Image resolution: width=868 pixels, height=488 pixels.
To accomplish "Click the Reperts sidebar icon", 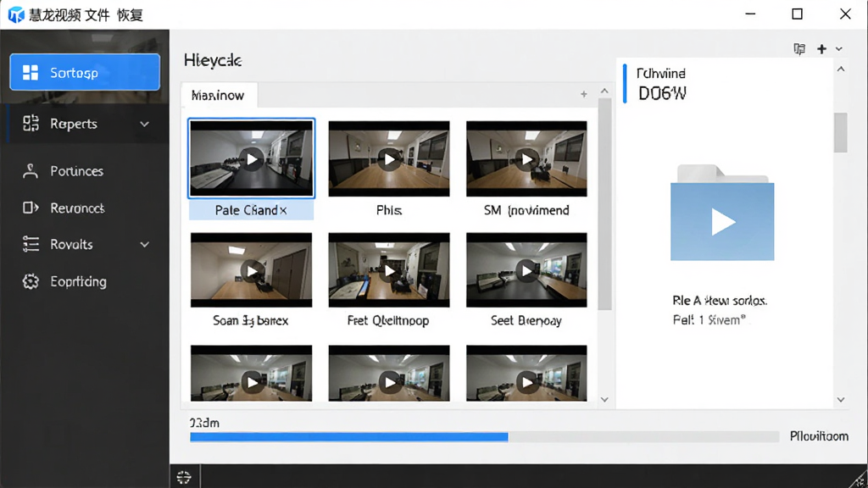I will pyautogui.click(x=31, y=124).
